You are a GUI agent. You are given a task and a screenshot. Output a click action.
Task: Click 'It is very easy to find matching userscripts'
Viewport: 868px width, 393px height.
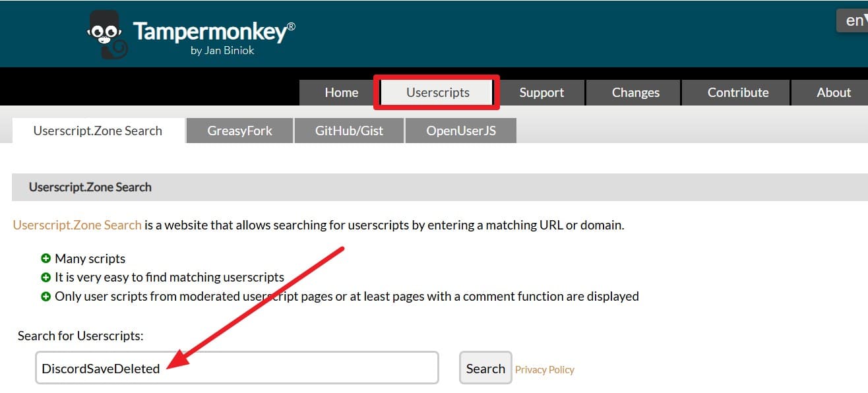(x=170, y=277)
